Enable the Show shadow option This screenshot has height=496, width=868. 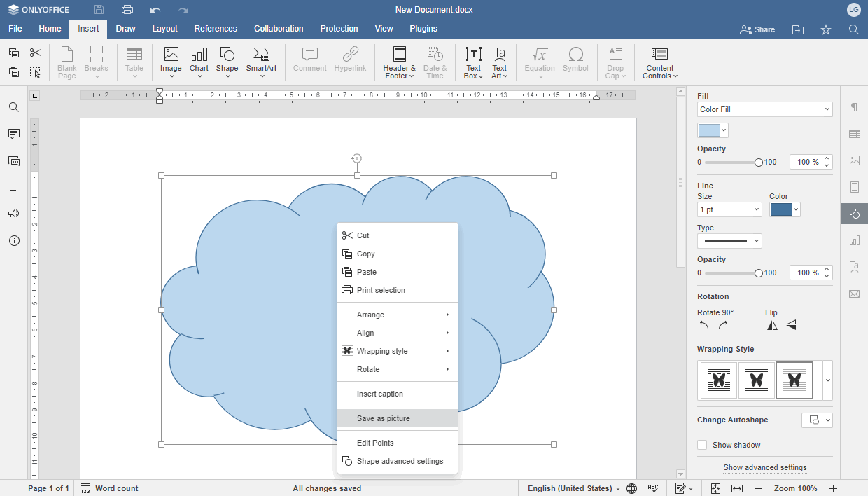click(702, 444)
